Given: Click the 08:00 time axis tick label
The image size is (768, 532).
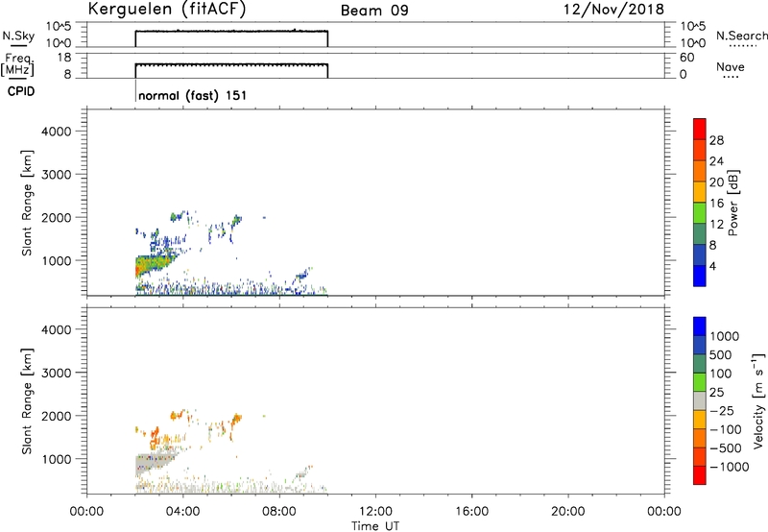Looking at the screenshot, I should point(279,512).
